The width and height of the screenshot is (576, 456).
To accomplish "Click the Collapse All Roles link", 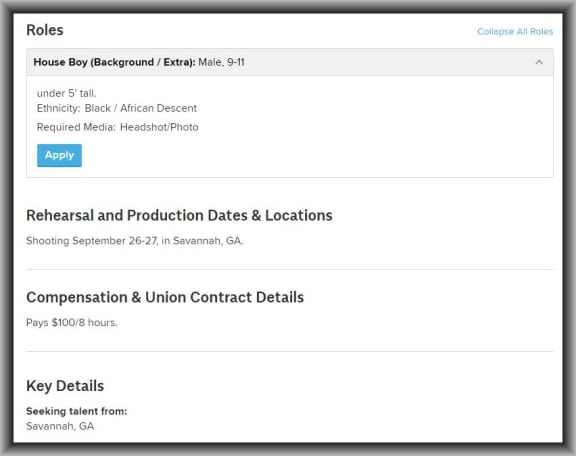I will (x=515, y=32).
